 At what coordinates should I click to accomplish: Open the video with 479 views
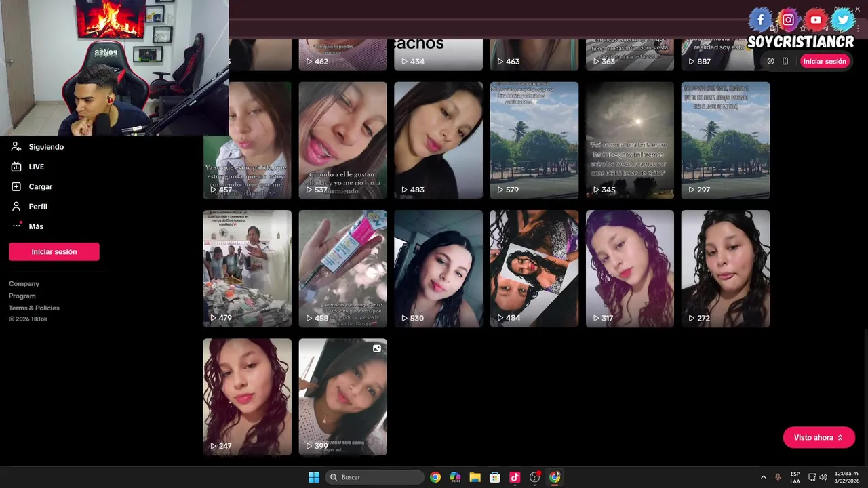[248, 269]
